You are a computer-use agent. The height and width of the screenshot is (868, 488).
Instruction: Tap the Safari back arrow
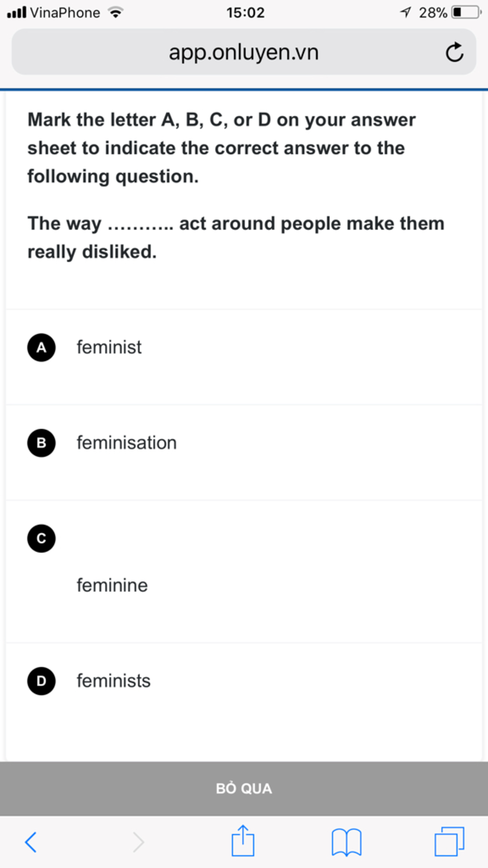click(x=31, y=842)
